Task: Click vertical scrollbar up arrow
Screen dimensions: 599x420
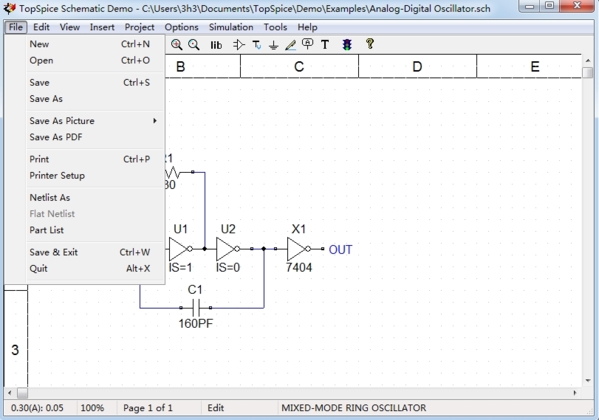Action: coord(588,61)
